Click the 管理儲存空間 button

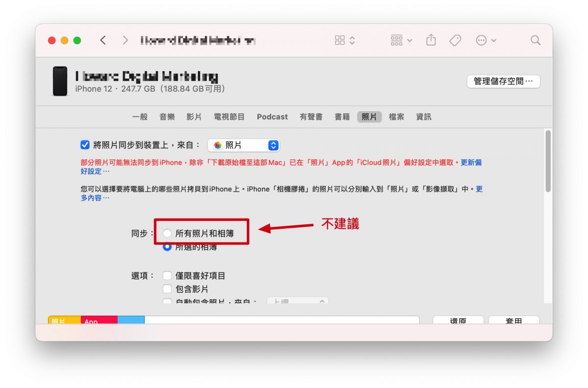(503, 81)
